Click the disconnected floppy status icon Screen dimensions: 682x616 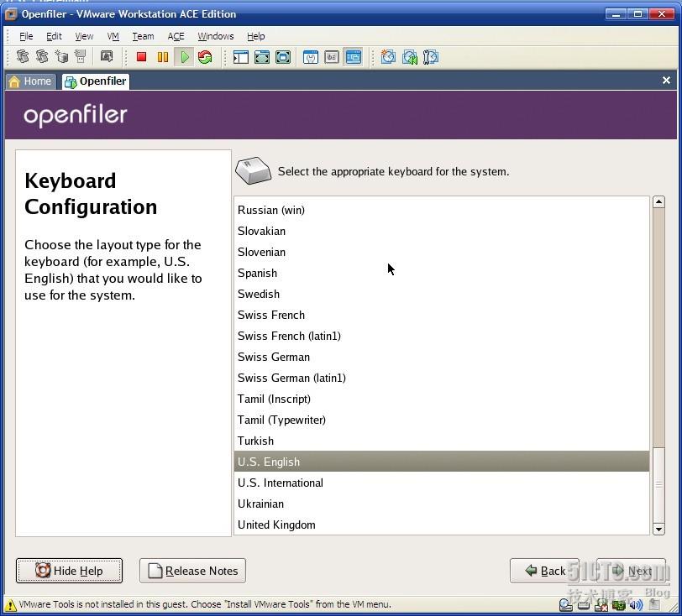[601, 605]
